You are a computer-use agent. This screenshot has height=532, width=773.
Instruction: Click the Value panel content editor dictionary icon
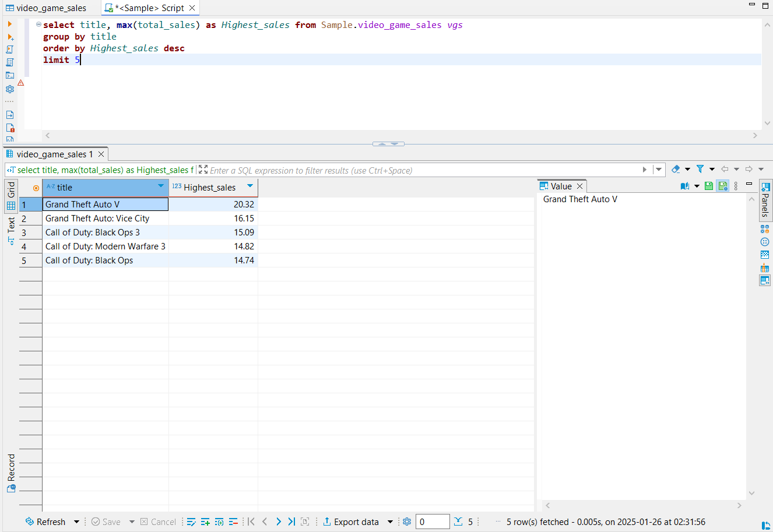685,186
